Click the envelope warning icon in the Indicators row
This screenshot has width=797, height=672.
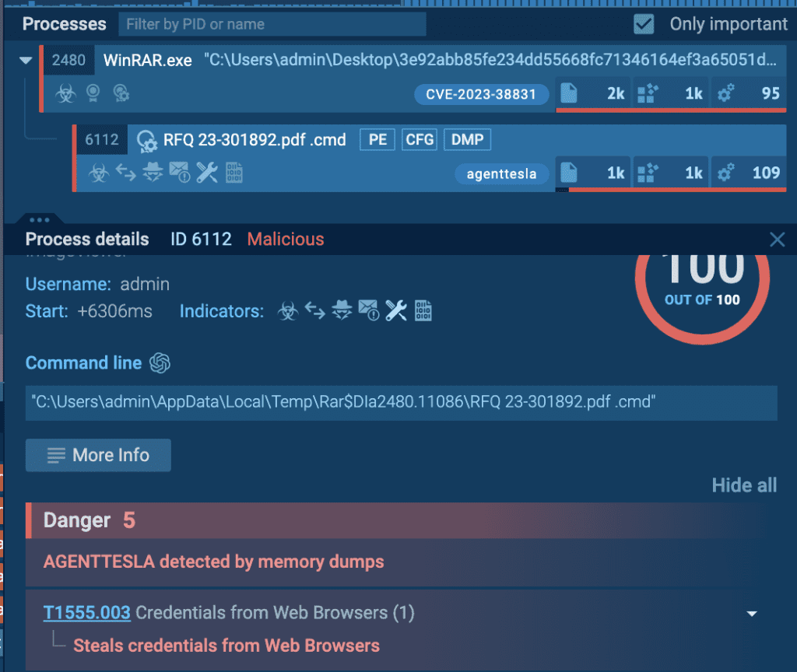point(369,312)
